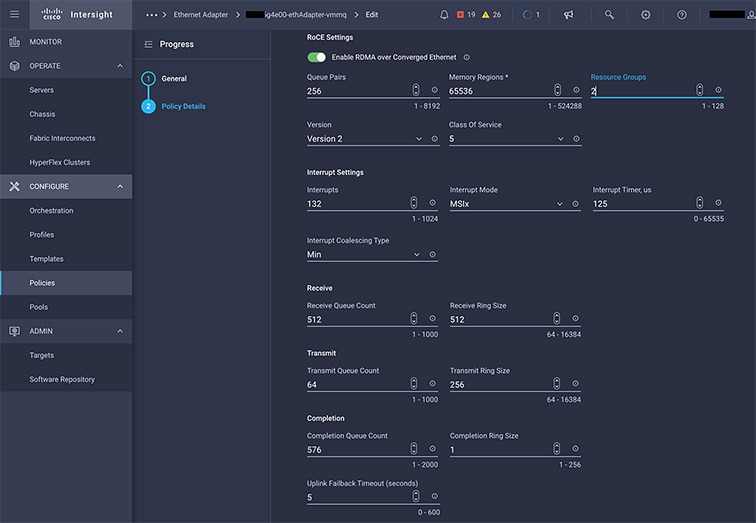Show info for RDMA over Converged Ethernet
This screenshot has width=756, height=523.
[x=467, y=57]
